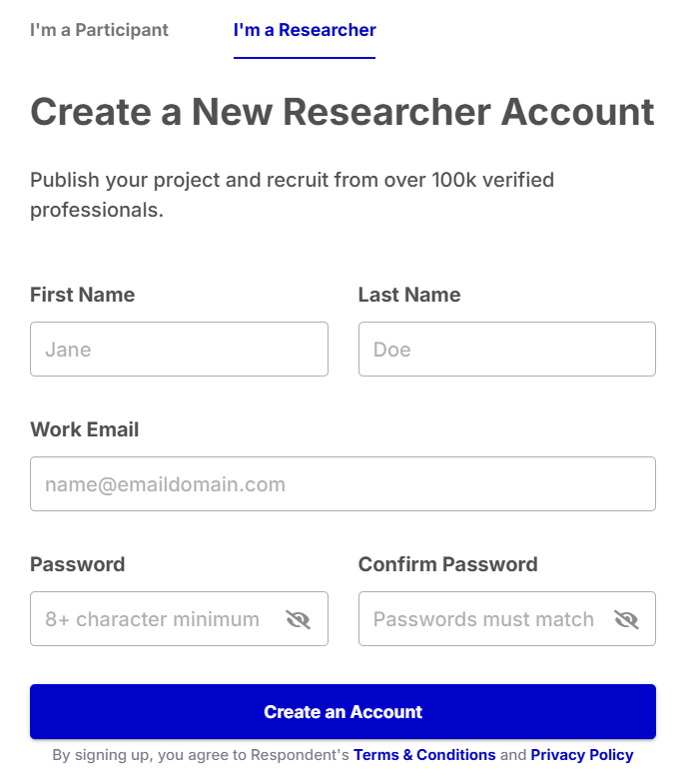Image resolution: width=695 pixels, height=784 pixels.
Task: Open the Privacy Policy link
Action: tap(581, 755)
